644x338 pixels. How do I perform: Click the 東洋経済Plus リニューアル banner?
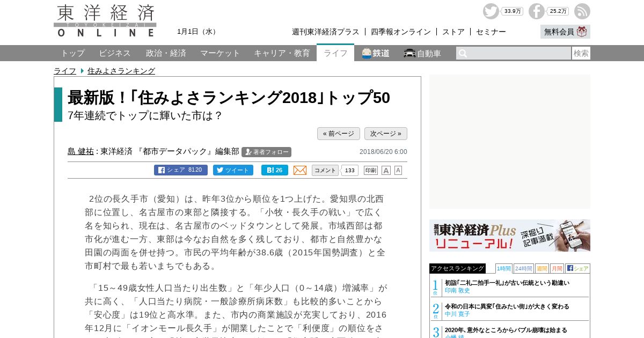coord(510,236)
